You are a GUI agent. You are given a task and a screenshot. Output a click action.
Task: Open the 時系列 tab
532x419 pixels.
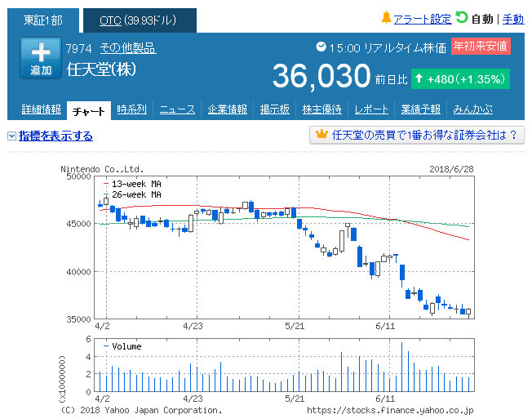[131, 109]
